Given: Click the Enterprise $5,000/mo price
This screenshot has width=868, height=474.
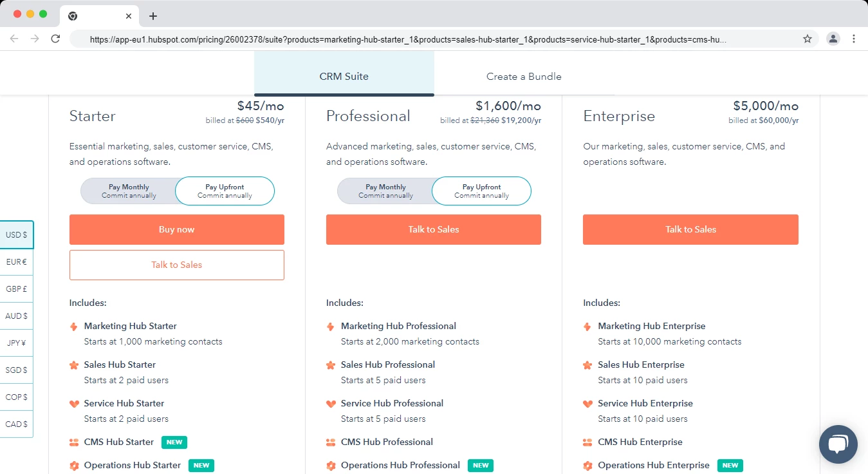Looking at the screenshot, I should 766,106.
